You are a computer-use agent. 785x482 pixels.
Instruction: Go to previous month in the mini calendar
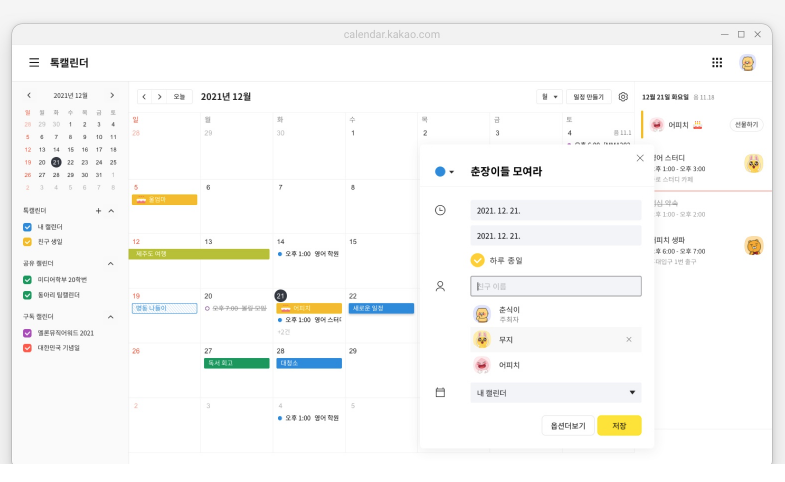click(x=29, y=95)
